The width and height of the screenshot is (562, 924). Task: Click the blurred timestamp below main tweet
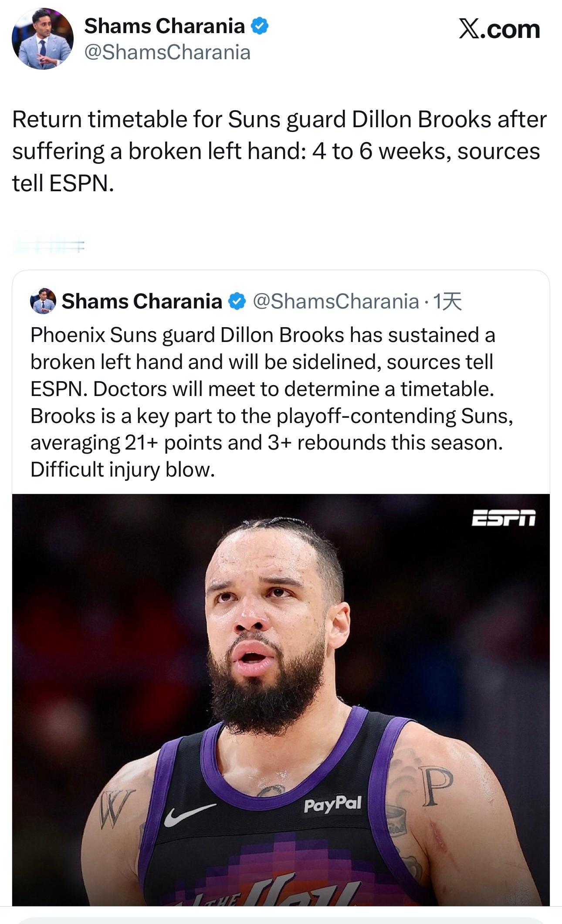point(48,246)
